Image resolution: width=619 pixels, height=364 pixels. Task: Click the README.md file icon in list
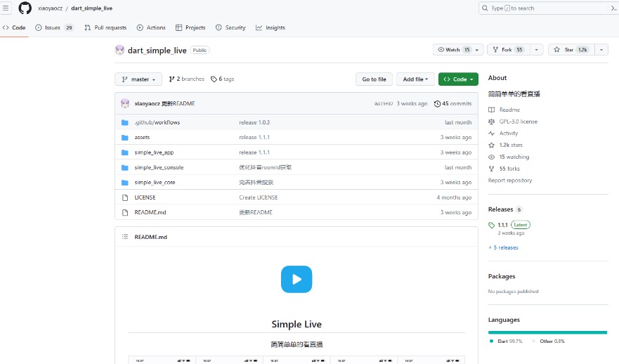(125, 212)
